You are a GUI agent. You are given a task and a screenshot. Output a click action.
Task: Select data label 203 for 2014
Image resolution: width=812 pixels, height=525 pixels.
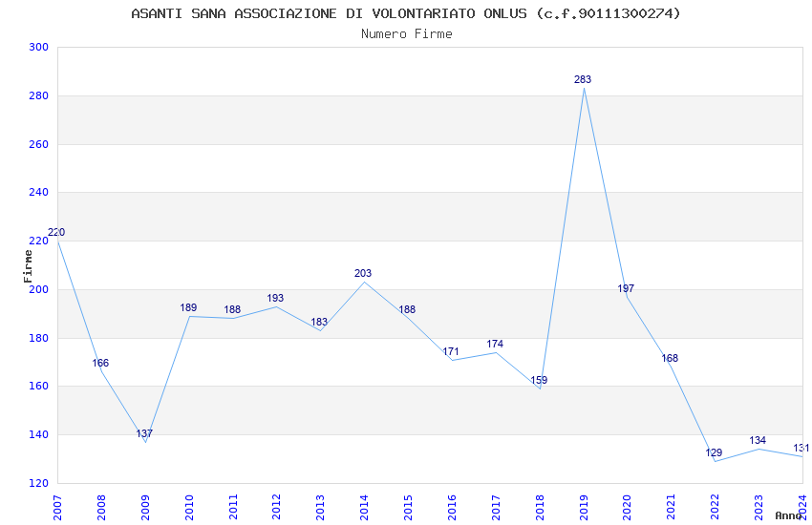pos(363,274)
